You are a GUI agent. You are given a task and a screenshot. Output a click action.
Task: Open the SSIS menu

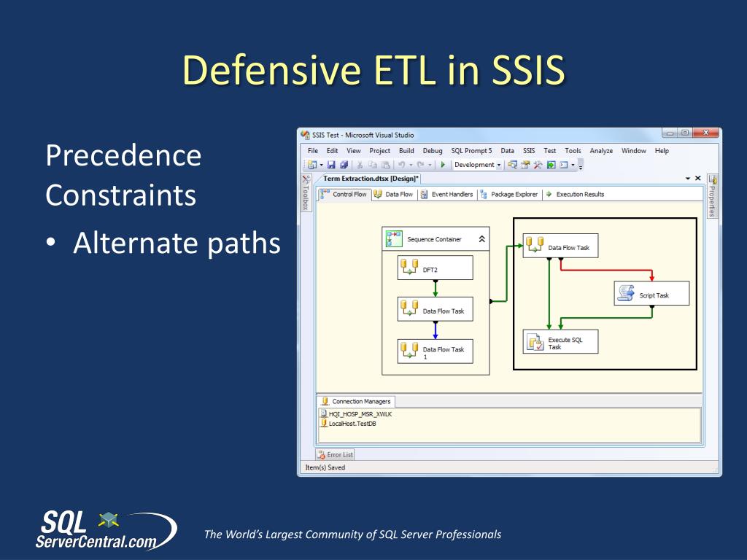tap(529, 150)
